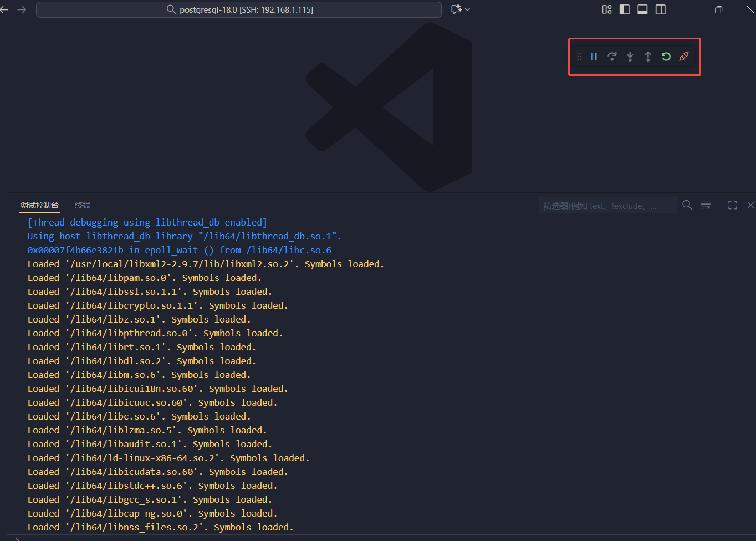Click the libpthread.so.0 loaded line
756x541 pixels.
[155, 333]
